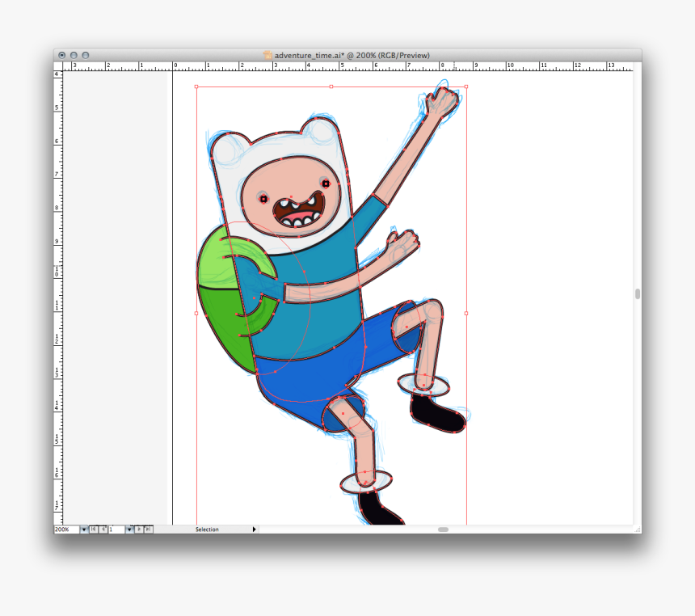
Task: Click the horizontal scrollbar thumb
Action: (x=443, y=530)
